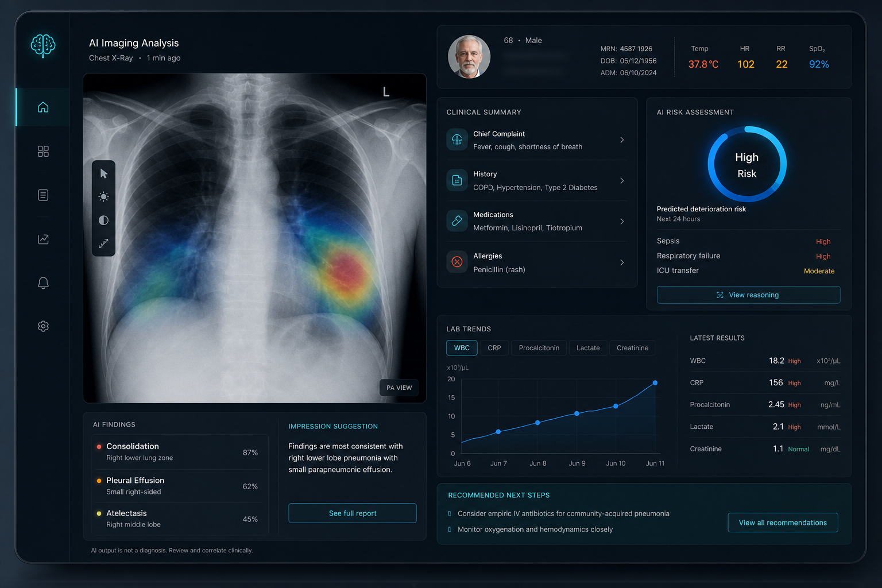This screenshot has height=588, width=882.
Task: Click the HR value 102
Action: (x=746, y=64)
